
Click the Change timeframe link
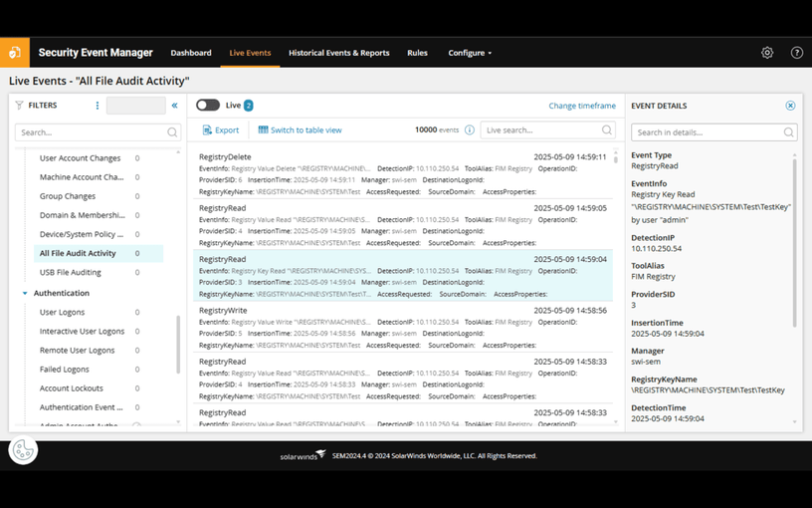coord(582,106)
